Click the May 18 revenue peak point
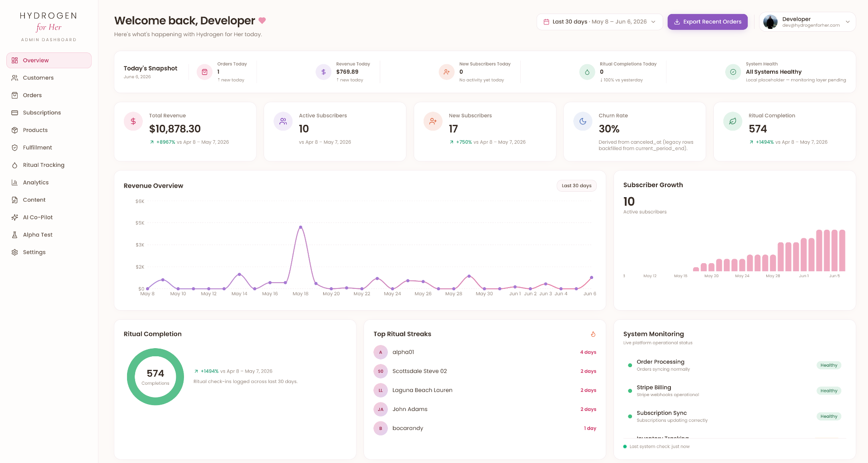This screenshot has width=868, height=463. pyautogui.click(x=301, y=227)
